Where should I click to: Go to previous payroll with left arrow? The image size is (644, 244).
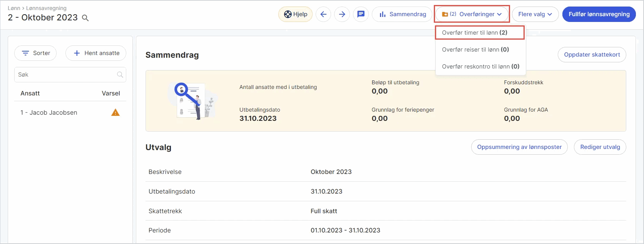323,14
